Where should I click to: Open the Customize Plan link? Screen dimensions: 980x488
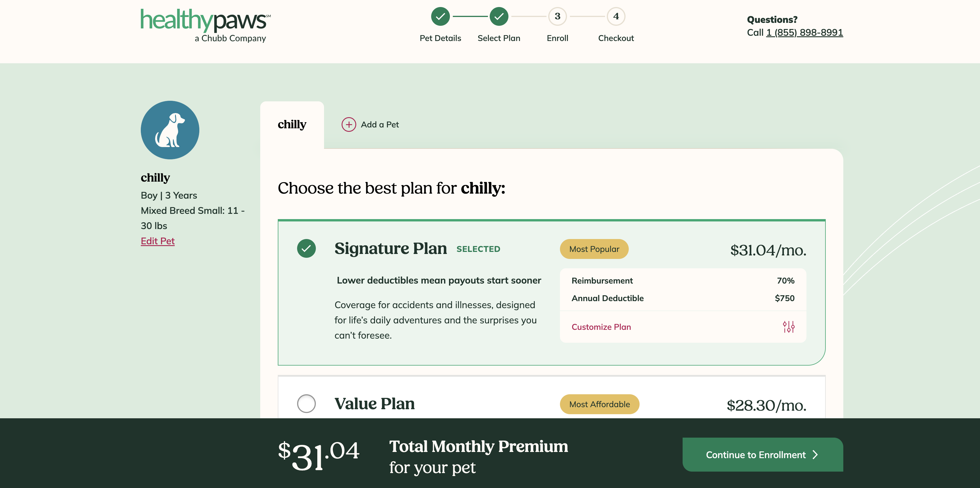pos(601,327)
